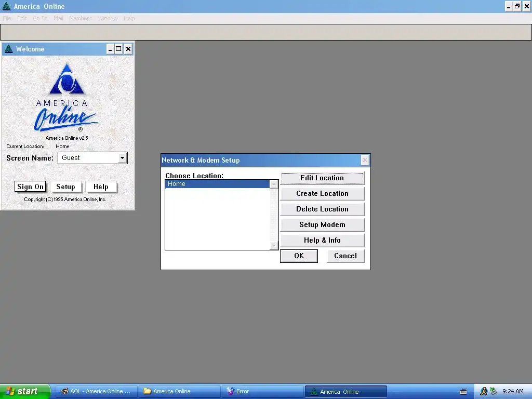Click the location list scroll up arrow

tap(274, 184)
